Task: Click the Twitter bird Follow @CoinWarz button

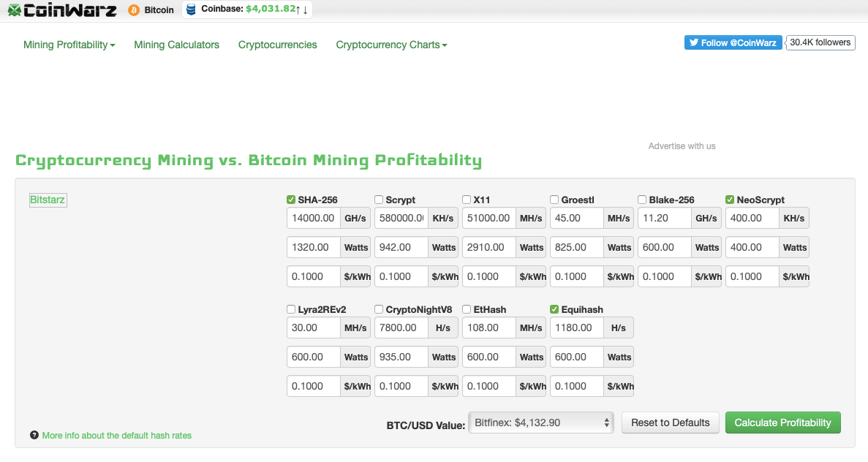Action: pos(733,42)
